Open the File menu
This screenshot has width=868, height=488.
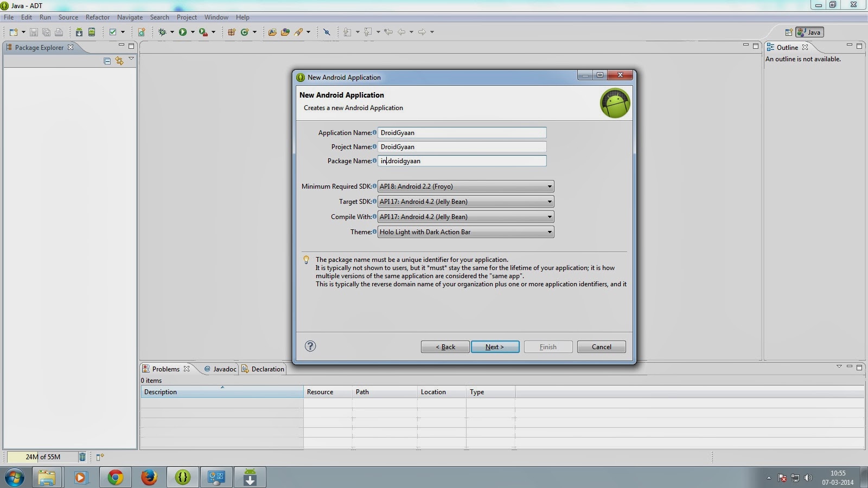pyautogui.click(x=9, y=17)
